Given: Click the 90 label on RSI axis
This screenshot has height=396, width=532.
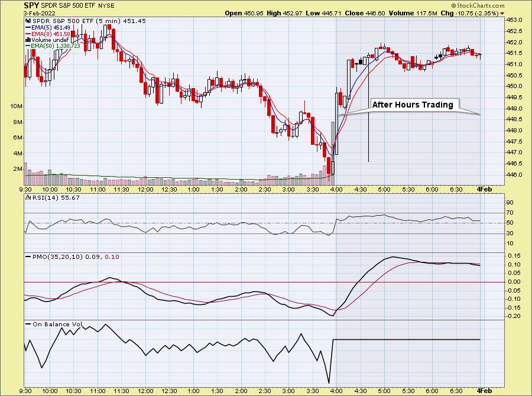Looking at the screenshot, I should coord(510,203).
